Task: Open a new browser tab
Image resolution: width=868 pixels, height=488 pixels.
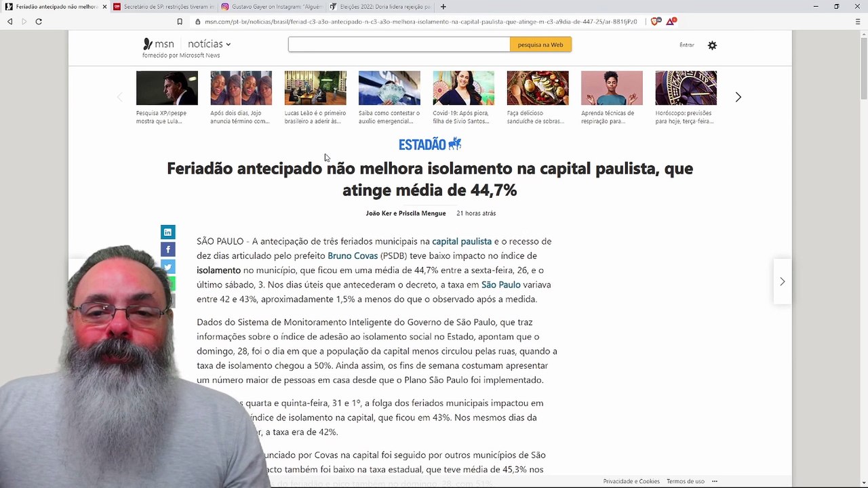Action: tap(443, 7)
